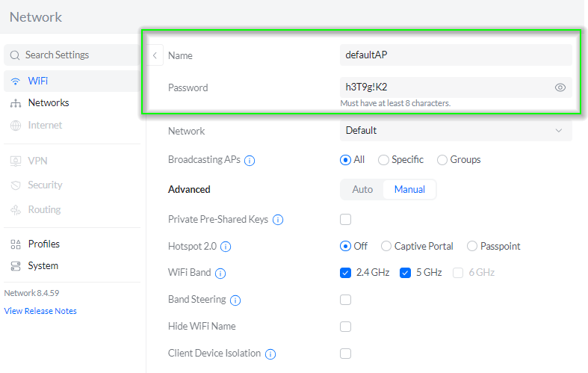Open the View Release Notes link
The width and height of the screenshot is (588, 373).
[40, 311]
